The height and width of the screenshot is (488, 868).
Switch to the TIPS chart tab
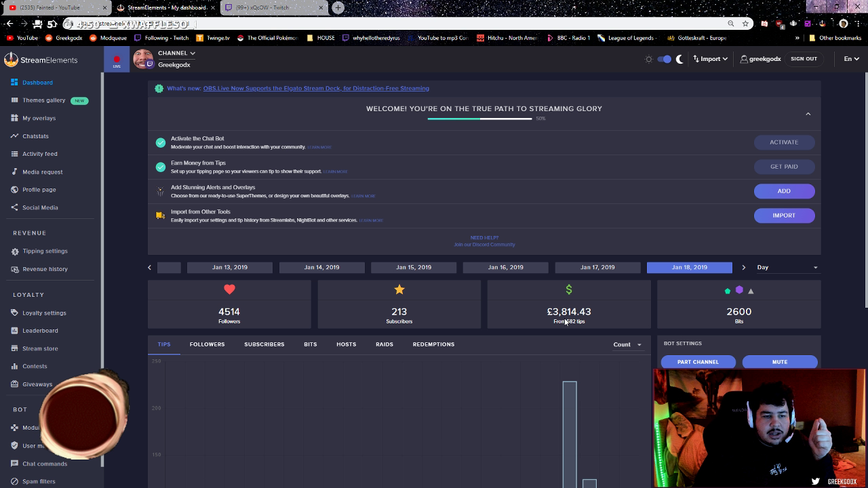(x=164, y=344)
